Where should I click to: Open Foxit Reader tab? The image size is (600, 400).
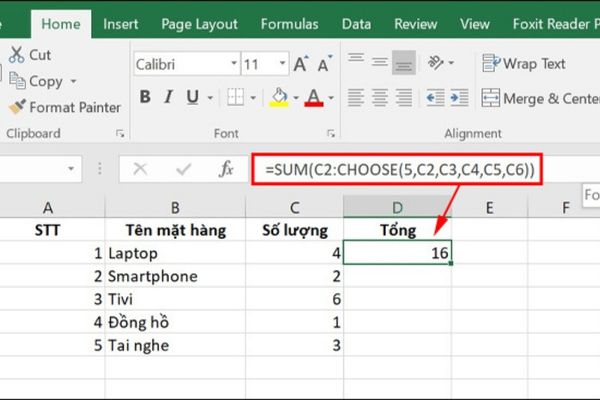[x=554, y=24]
